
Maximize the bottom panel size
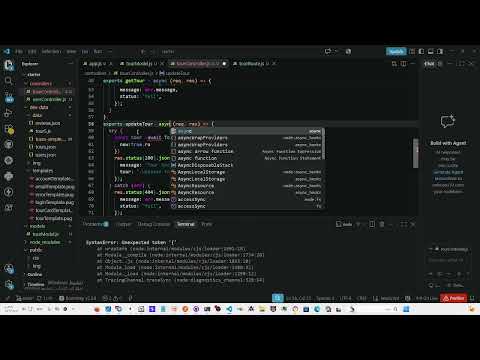point(403,224)
